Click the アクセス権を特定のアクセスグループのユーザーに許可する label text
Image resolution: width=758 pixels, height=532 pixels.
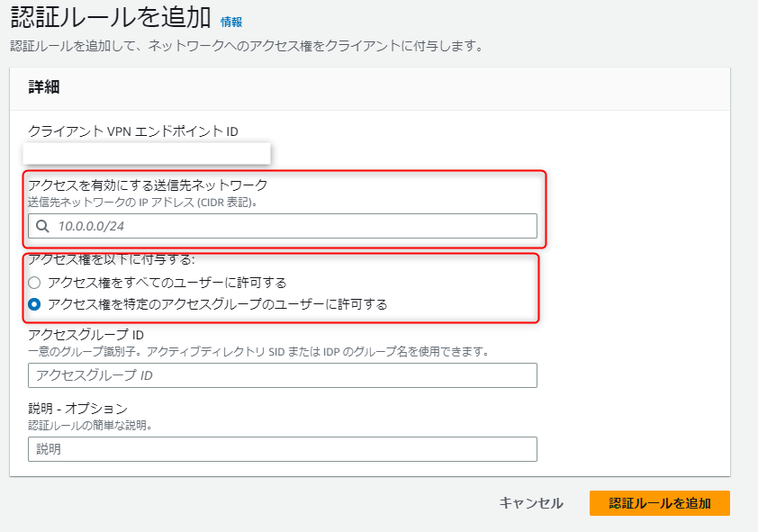(x=218, y=304)
